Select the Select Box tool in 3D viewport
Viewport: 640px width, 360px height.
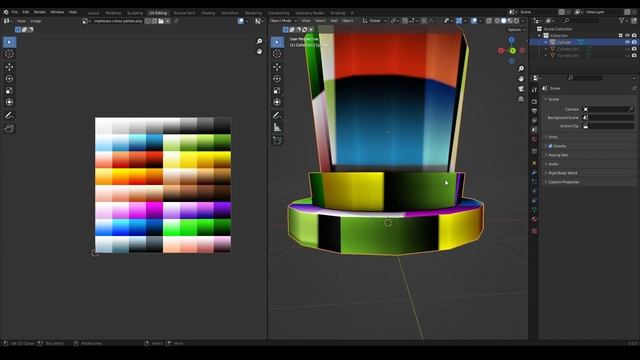click(277, 42)
